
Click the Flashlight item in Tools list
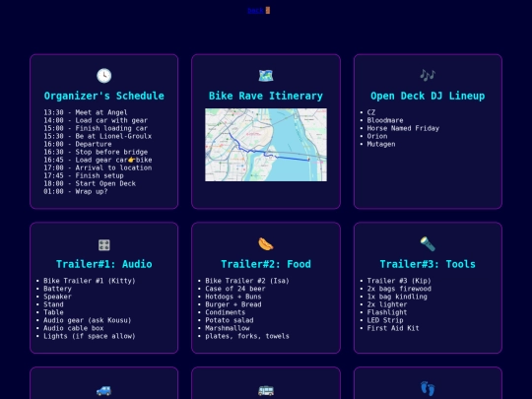coord(387,312)
